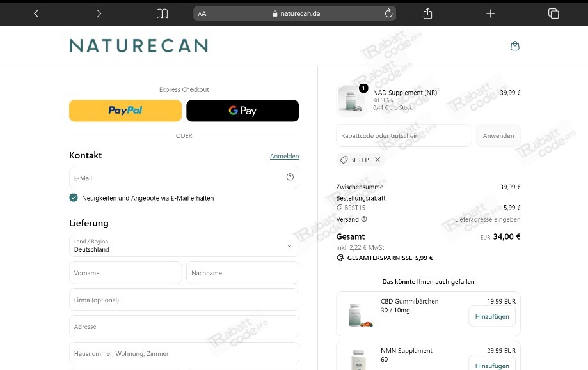
Task: Reload the page with the refresh icon
Action: tap(388, 13)
